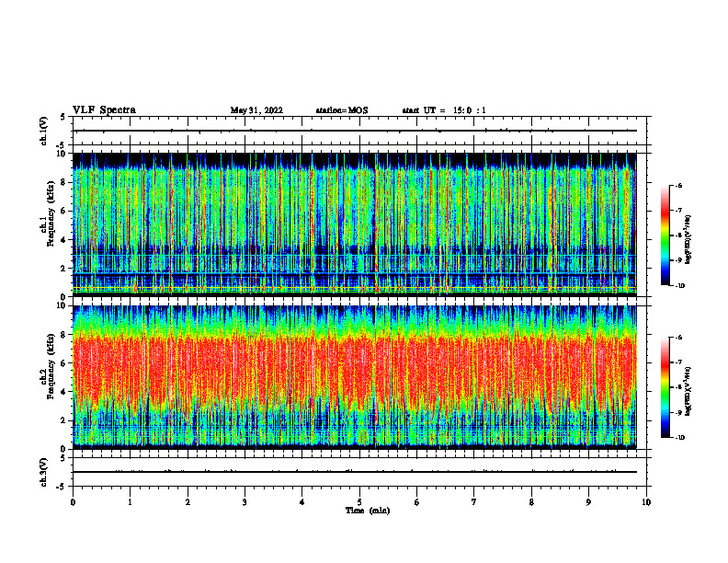Click the ch.2 frequency tick label '8'
Viewport: 728px width, 563px height.
click(x=64, y=335)
